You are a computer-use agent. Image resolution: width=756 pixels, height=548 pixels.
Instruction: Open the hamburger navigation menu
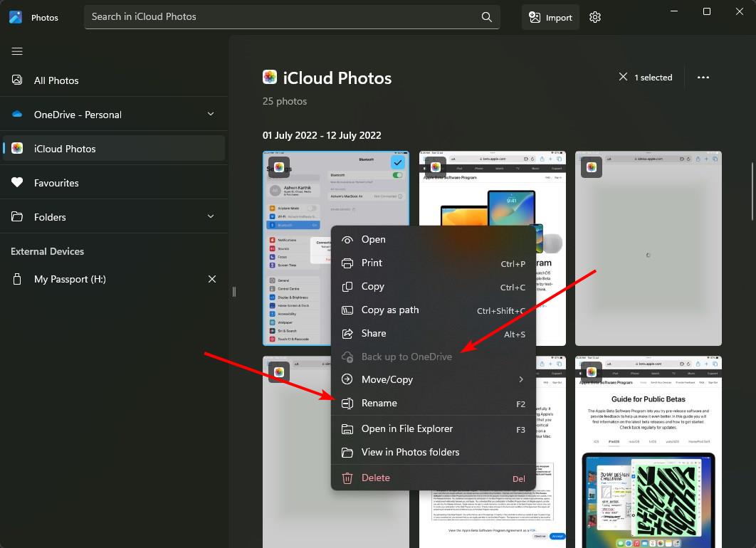click(17, 51)
